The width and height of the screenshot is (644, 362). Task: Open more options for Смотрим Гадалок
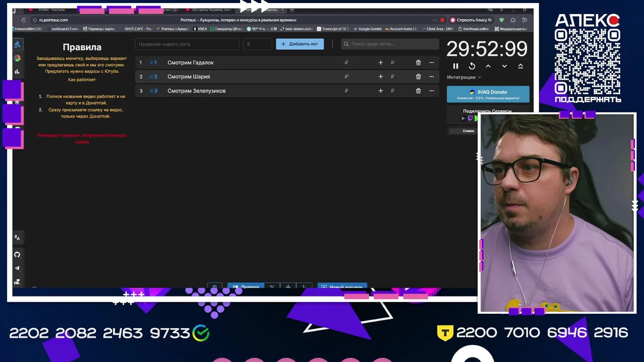[431, 62]
